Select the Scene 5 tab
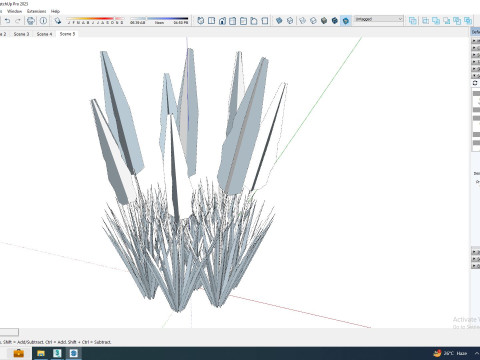This screenshot has width=480, height=360. (67, 34)
